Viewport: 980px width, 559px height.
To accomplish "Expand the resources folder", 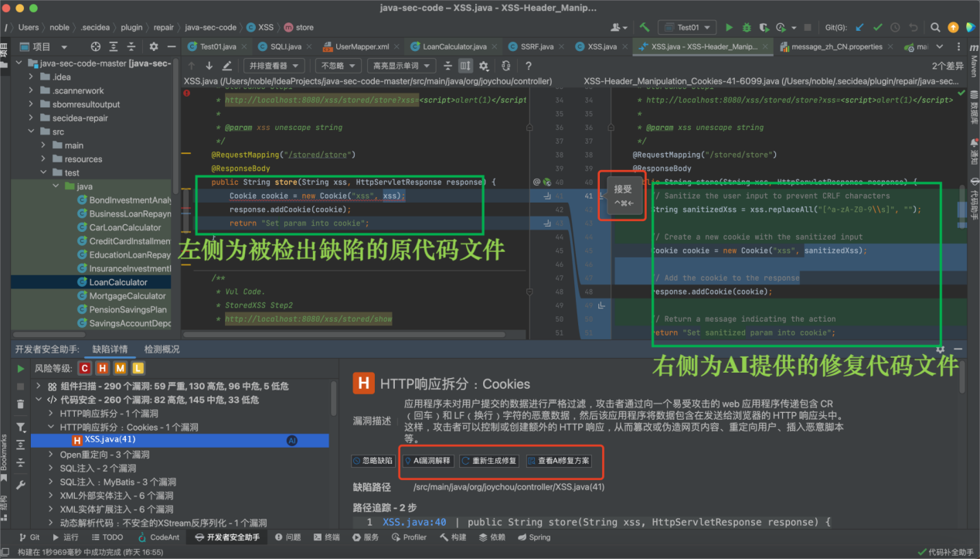I will [44, 159].
